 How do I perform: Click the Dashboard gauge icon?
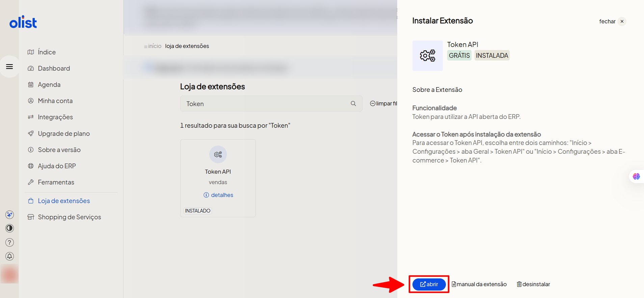31,68
